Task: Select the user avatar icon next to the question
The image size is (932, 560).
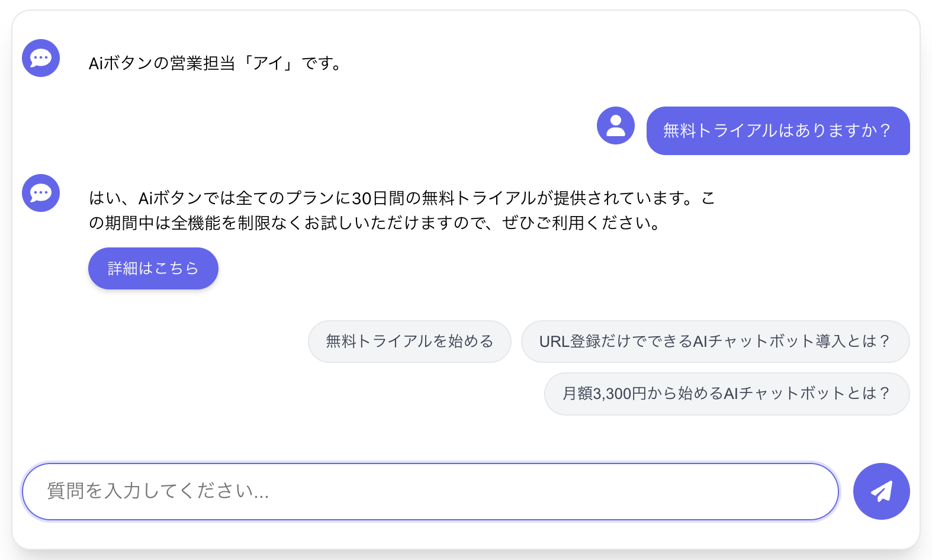Action: (616, 125)
